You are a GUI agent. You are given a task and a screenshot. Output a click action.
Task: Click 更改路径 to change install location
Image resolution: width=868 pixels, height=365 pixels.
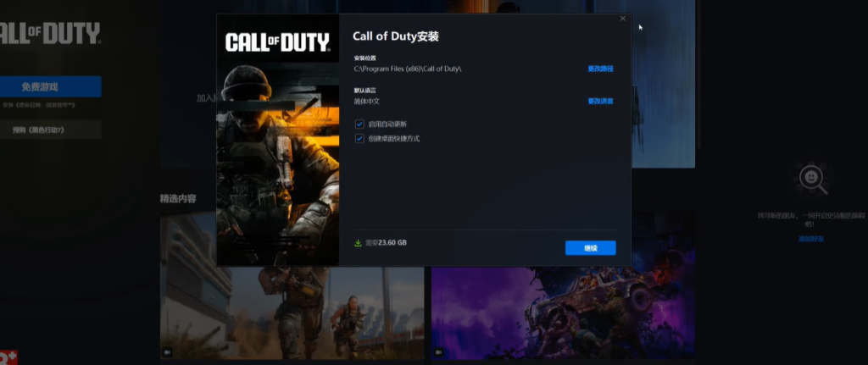click(x=600, y=69)
